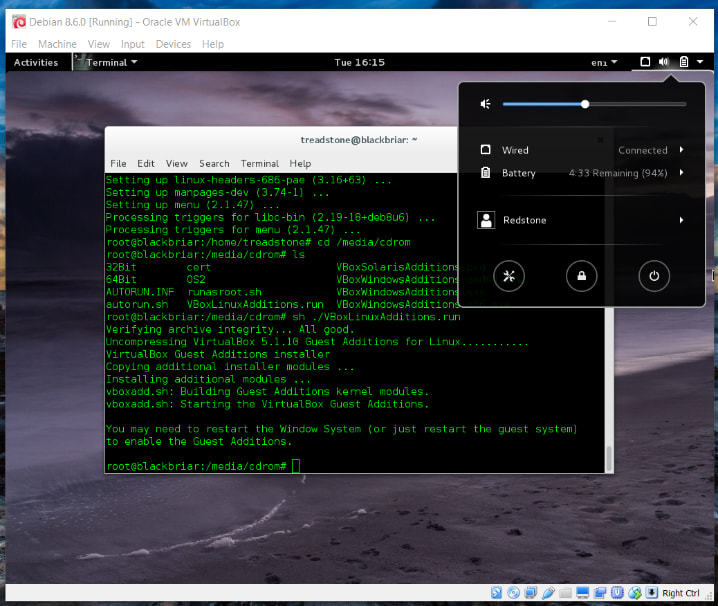Viewport: 718px width, 606px height.
Task: Lock the screen with padlock button
Action: (582, 276)
